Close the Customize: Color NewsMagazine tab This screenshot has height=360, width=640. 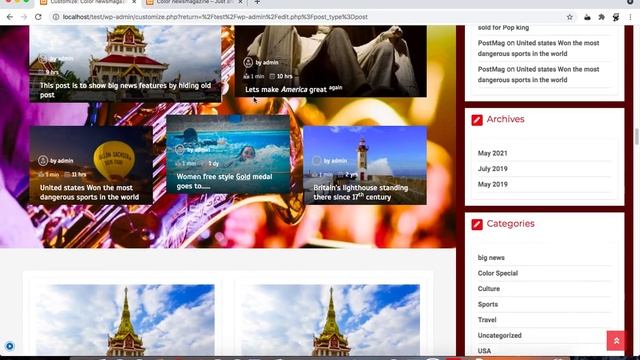tap(134, 2)
